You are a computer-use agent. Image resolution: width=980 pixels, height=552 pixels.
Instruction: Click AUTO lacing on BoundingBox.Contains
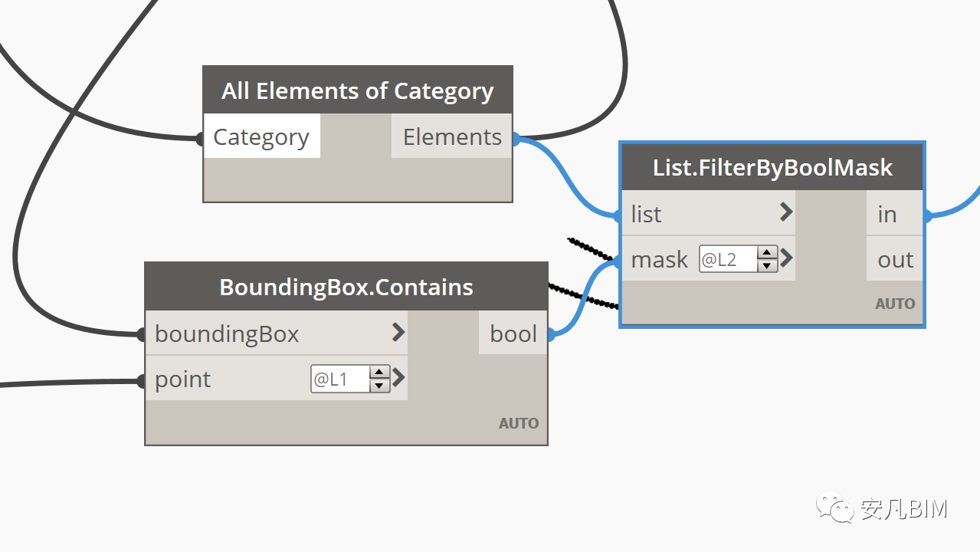coord(519,423)
